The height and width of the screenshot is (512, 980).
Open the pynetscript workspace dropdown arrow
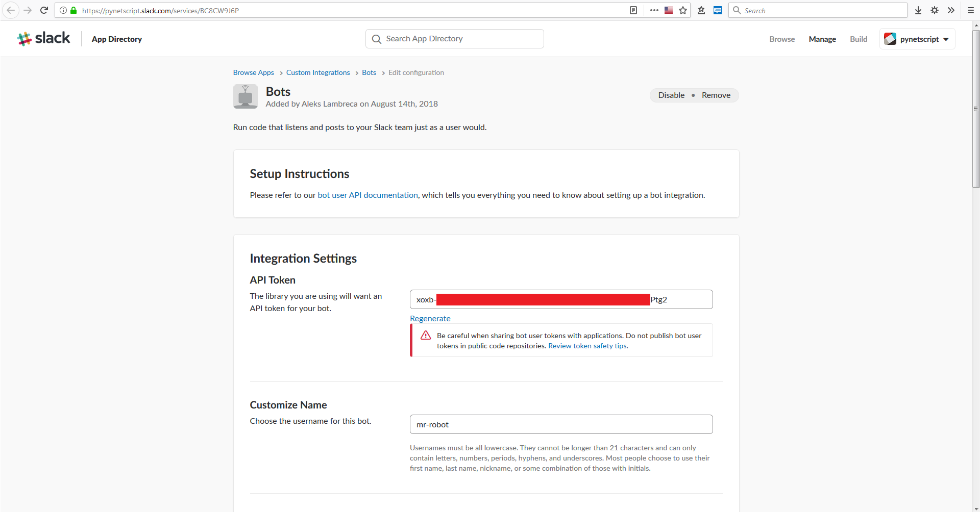tap(946, 39)
